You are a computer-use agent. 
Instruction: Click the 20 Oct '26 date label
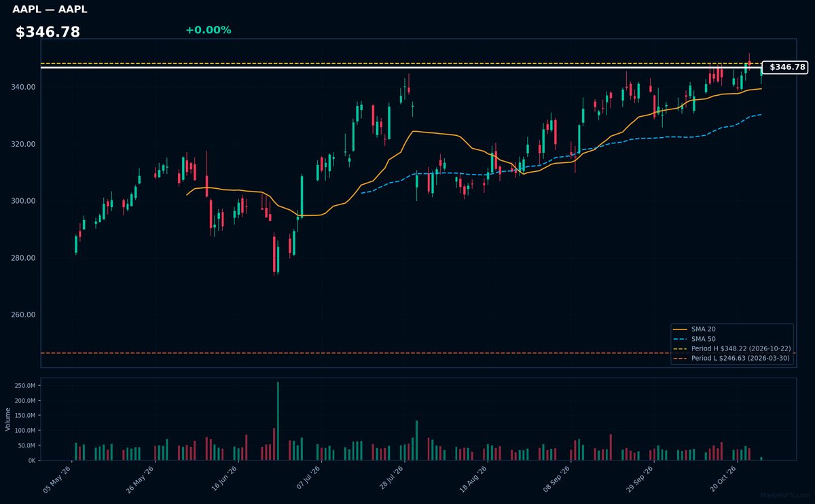tap(723, 478)
